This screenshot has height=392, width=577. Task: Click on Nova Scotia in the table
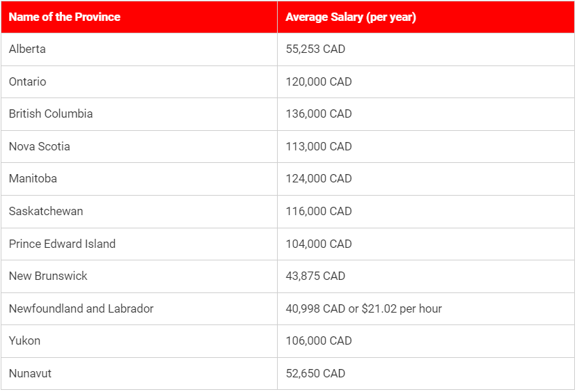pos(40,146)
